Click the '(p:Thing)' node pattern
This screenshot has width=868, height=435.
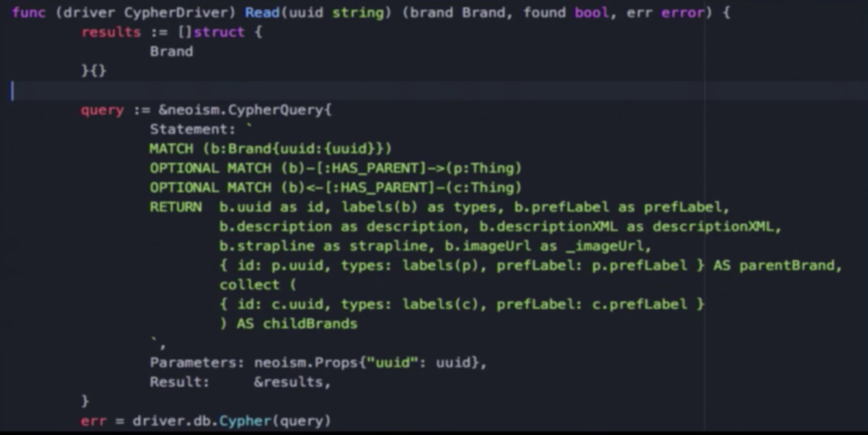coord(482,168)
